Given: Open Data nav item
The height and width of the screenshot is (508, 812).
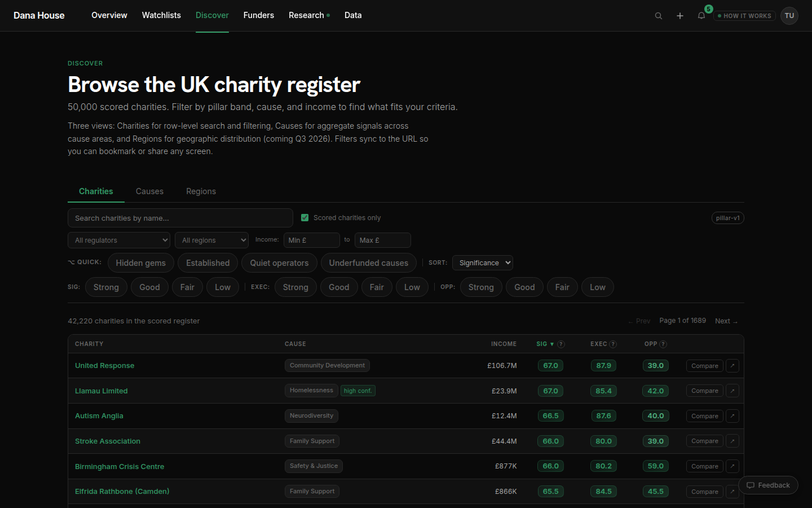Looking at the screenshot, I should tap(353, 15).
